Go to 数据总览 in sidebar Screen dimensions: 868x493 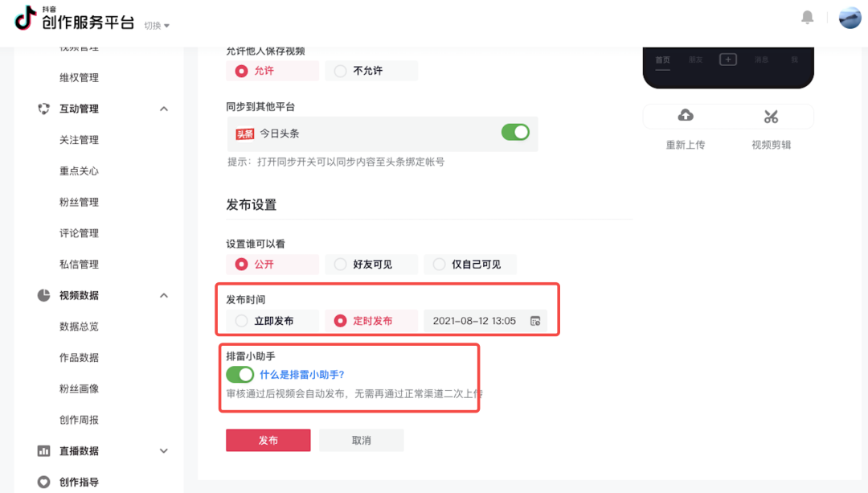[79, 327]
